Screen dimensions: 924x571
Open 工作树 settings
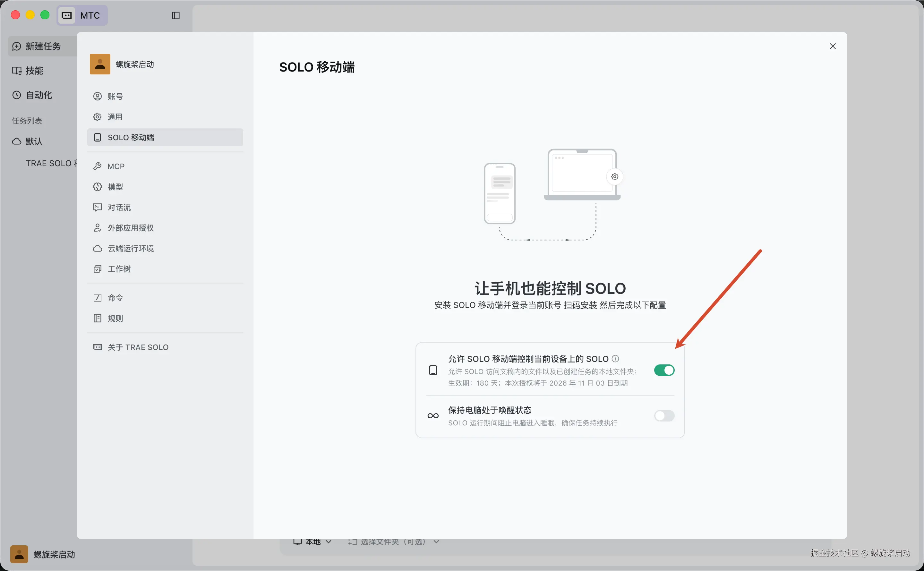pos(165,269)
